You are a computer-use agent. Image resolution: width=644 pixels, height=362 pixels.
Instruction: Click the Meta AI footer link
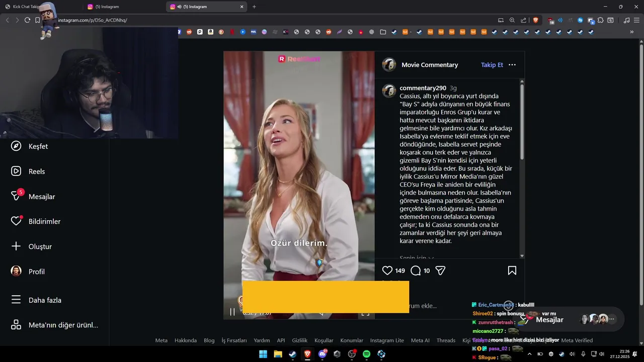coord(420,340)
